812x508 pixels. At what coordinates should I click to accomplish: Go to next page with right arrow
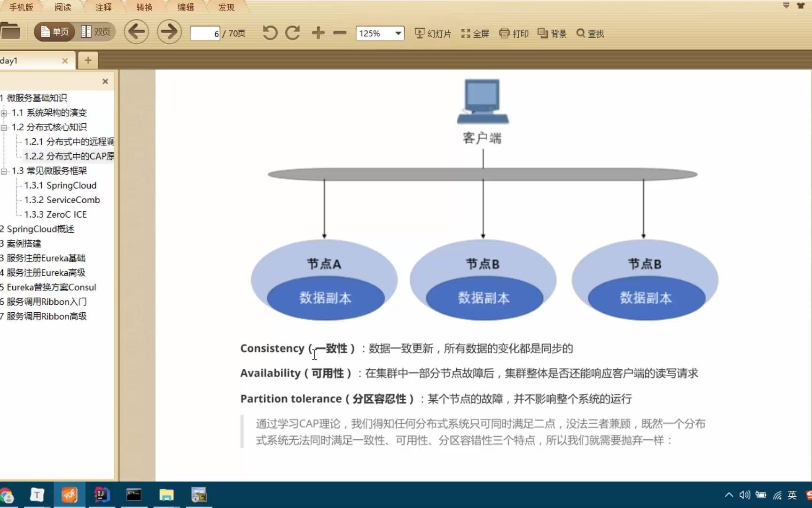(169, 32)
